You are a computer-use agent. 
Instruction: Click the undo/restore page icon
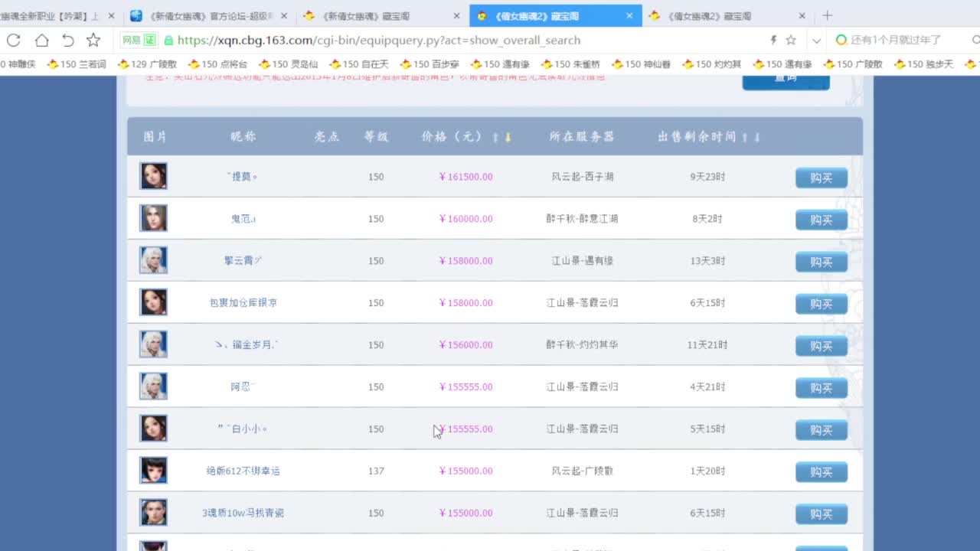click(x=68, y=41)
